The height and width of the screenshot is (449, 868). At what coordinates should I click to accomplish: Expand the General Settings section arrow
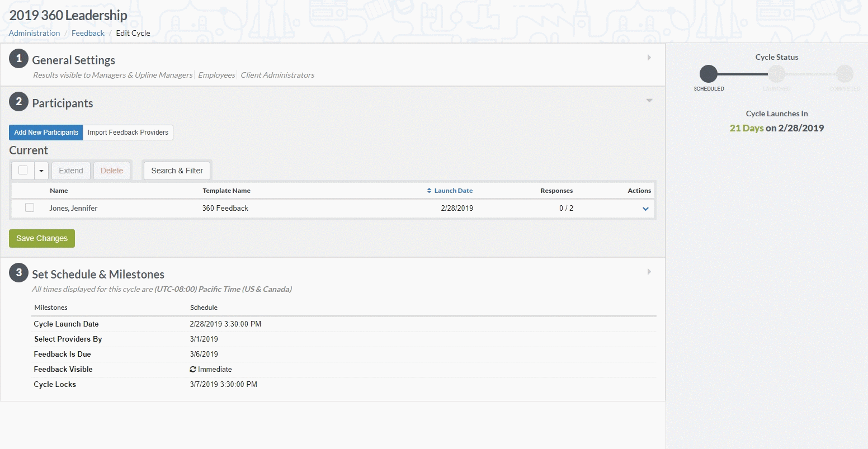tap(649, 58)
